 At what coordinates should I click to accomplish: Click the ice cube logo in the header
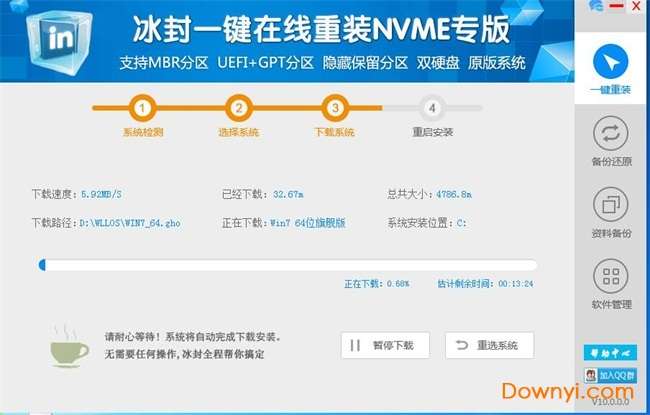tap(57, 41)
